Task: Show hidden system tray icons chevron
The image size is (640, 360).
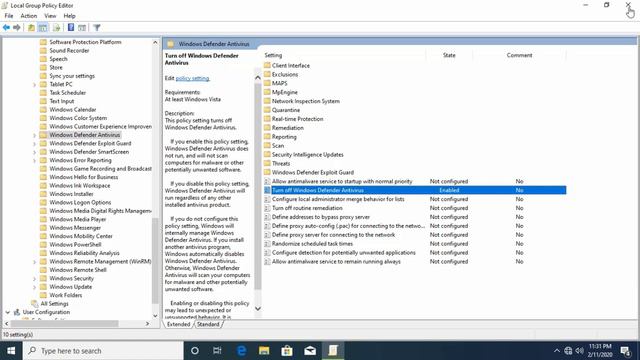Action: coord(556,351)
